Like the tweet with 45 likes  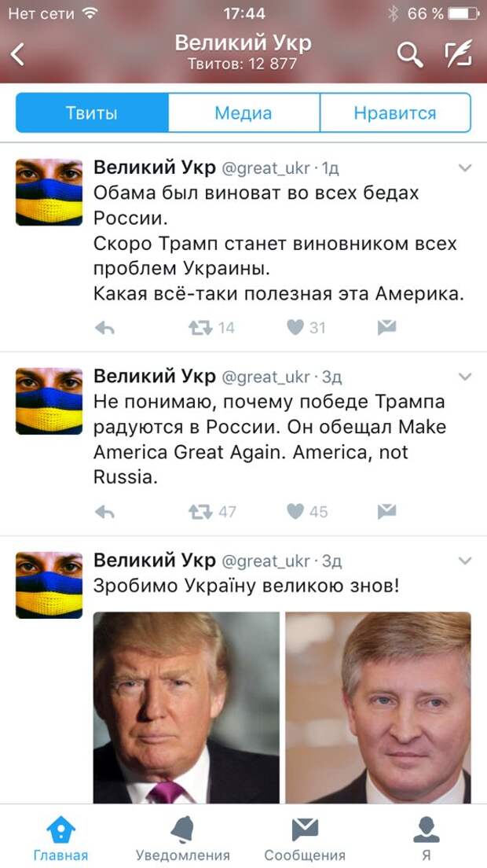pyautogui.click(x=296, y=512)
